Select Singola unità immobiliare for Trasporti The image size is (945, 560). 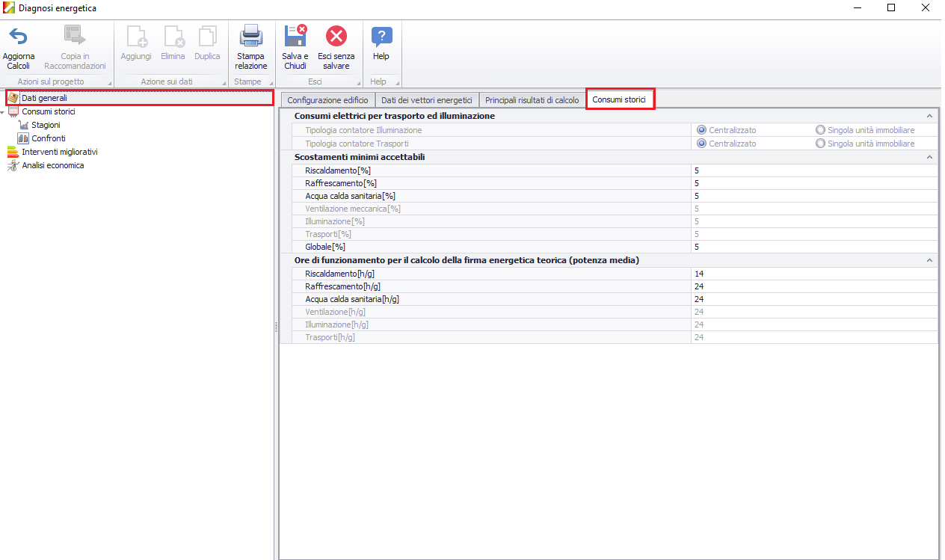click(821, 144)
